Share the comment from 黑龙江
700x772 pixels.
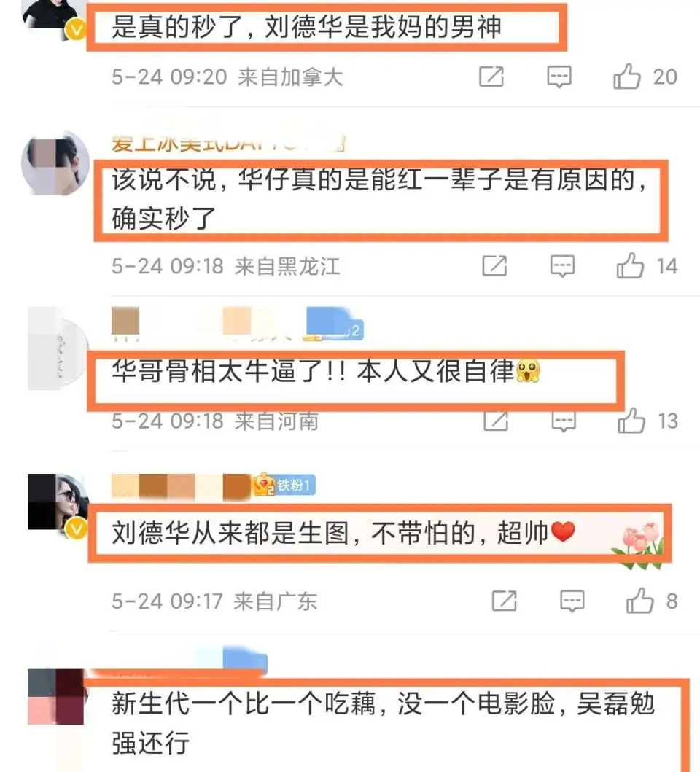pyautogui.click(x=494, y=266)
